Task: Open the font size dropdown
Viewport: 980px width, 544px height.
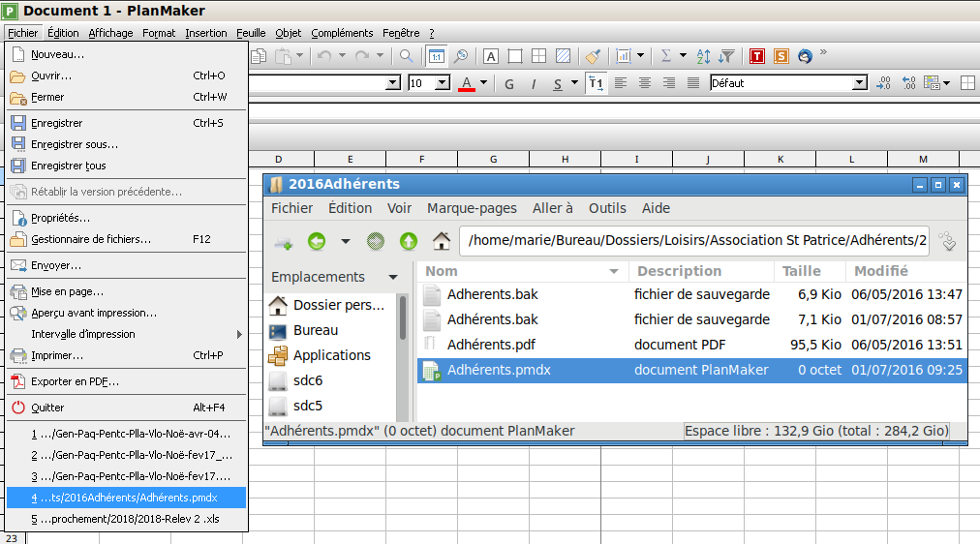Action: click(x=443, y=83)
